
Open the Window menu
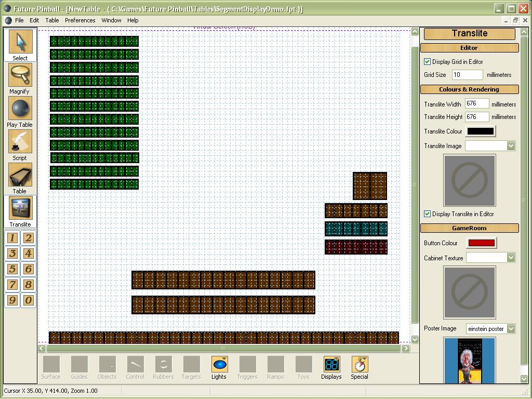[x=111, y=20]
